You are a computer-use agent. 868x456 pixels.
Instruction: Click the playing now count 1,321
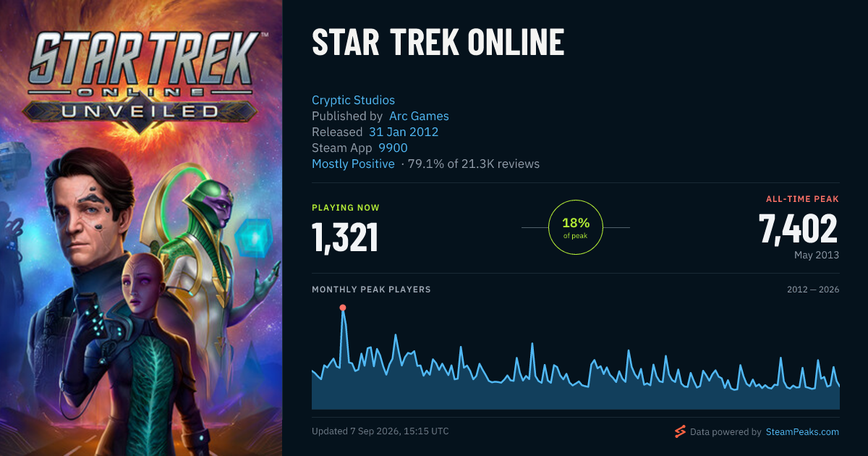(345, 237)
